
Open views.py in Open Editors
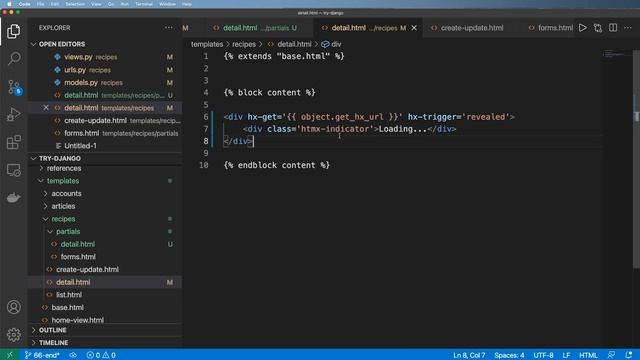point(104,57)
